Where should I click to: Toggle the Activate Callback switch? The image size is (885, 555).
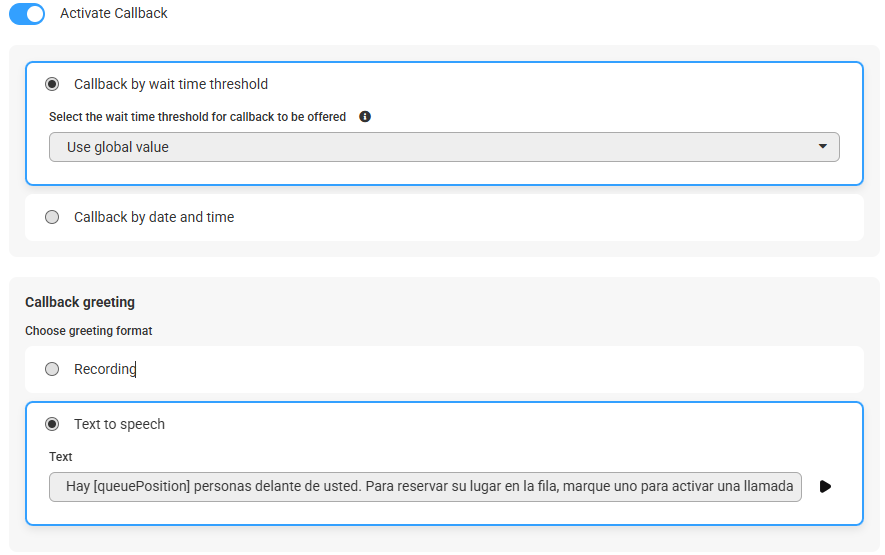click(x=27, y=14)
